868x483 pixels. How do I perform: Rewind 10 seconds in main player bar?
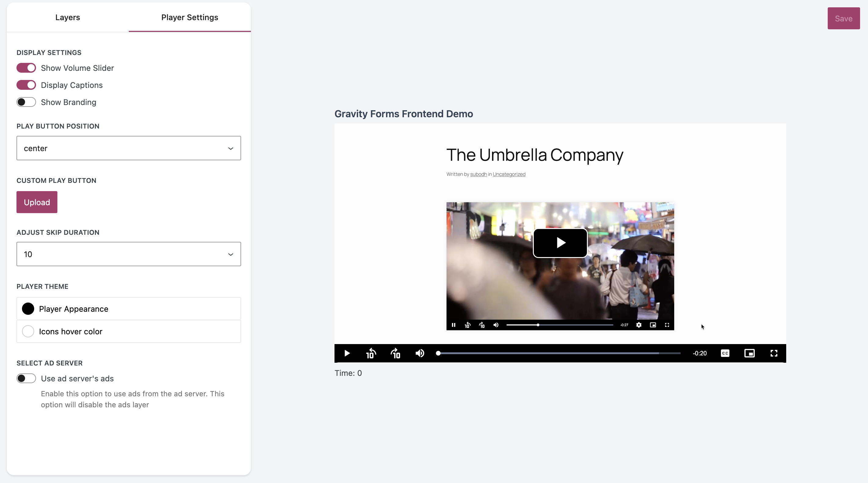tap(371, 353)
